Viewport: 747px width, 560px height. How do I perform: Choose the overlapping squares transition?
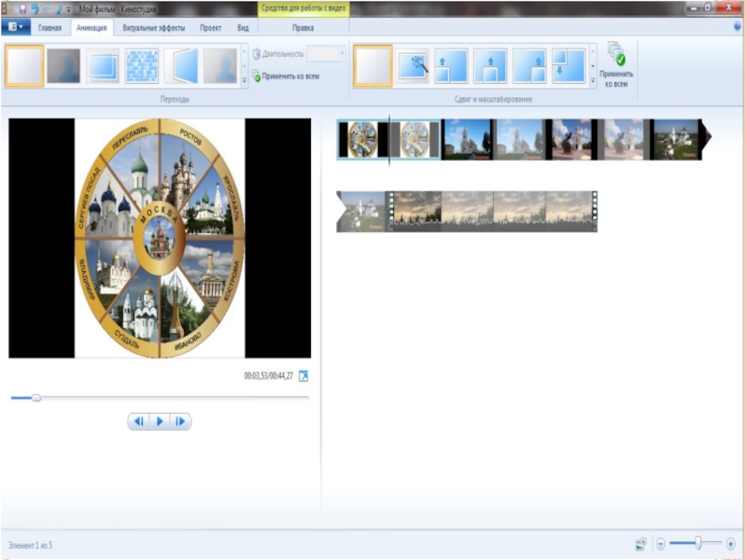103,65
